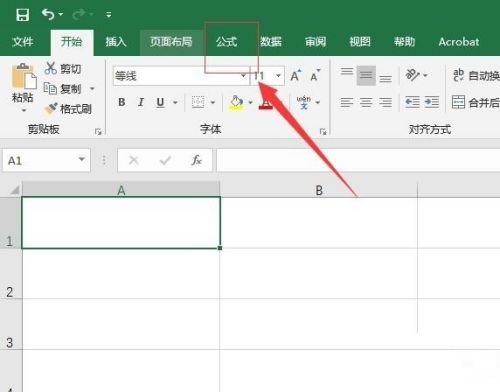Click the text orientation icon
500x392 pixels.
click(x=413, y=75)
